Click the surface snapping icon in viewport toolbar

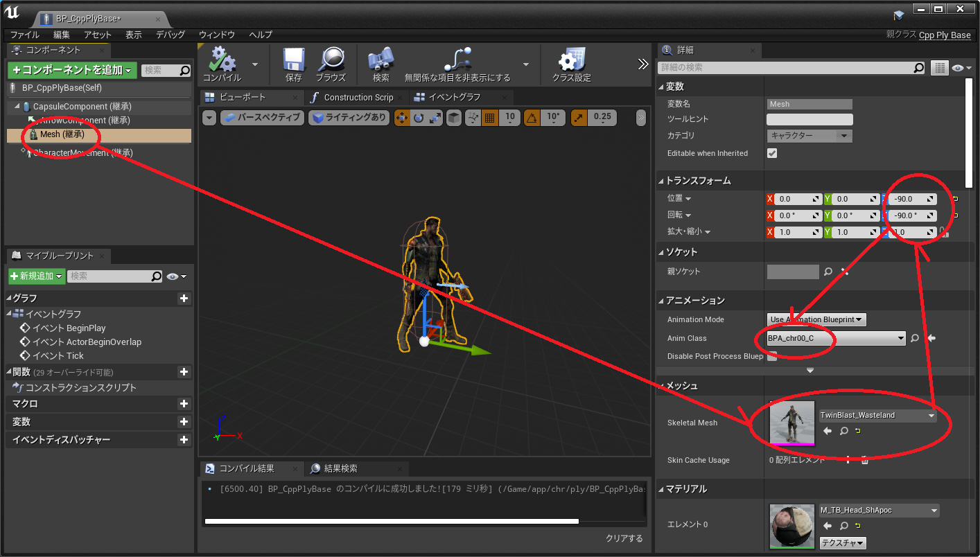473,118
